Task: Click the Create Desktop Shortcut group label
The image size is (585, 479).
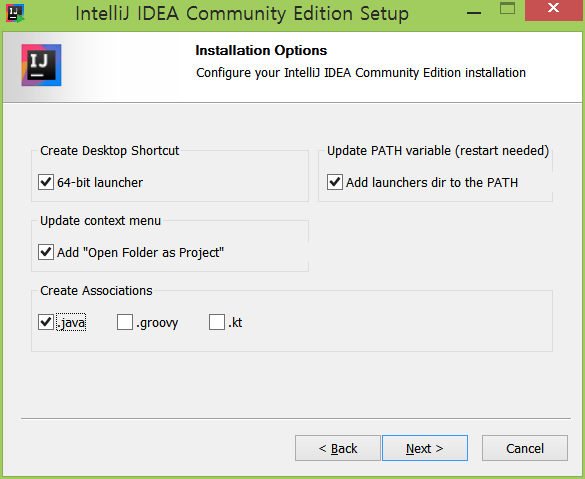Action: 110,151
